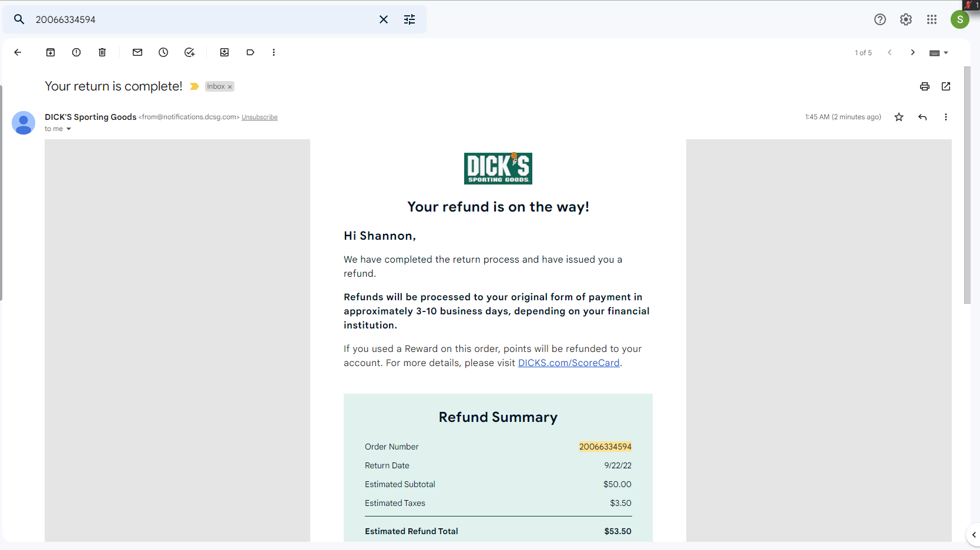The width and height of the screenshot is (980, 550).
Task: Open the Support help icon
Action: (880, 19)
